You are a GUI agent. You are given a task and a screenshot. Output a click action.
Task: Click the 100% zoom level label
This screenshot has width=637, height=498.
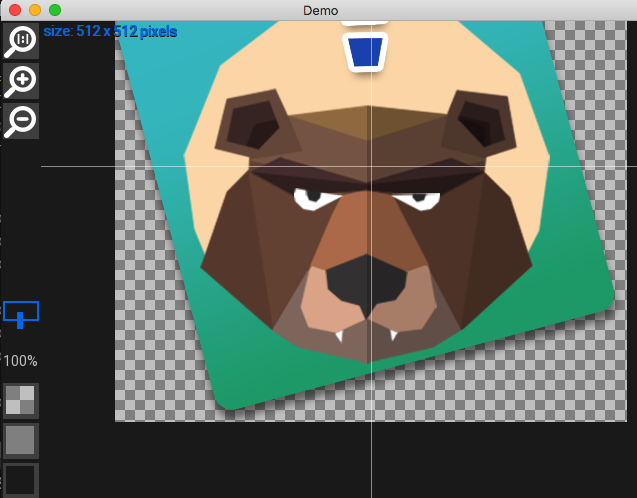pos(21,361)
